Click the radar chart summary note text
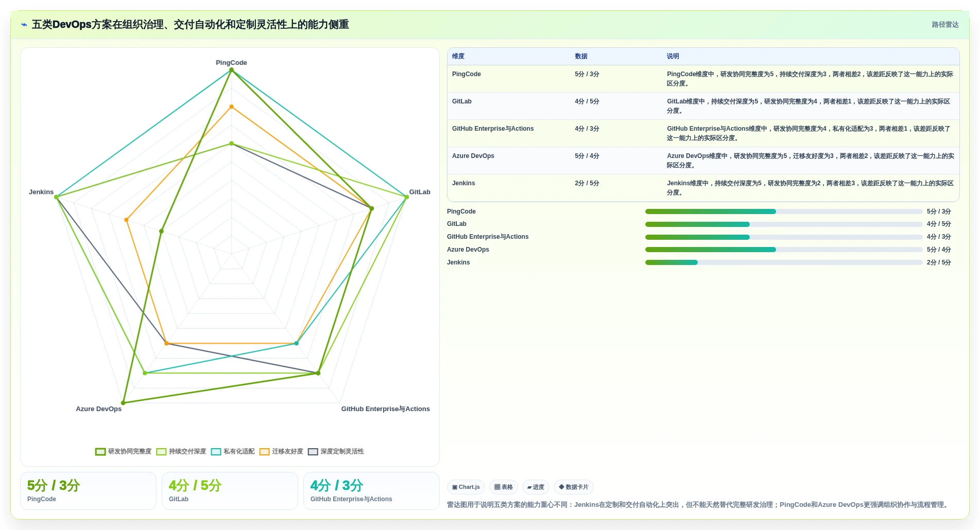Screen dimensions: 980x530 698,505
